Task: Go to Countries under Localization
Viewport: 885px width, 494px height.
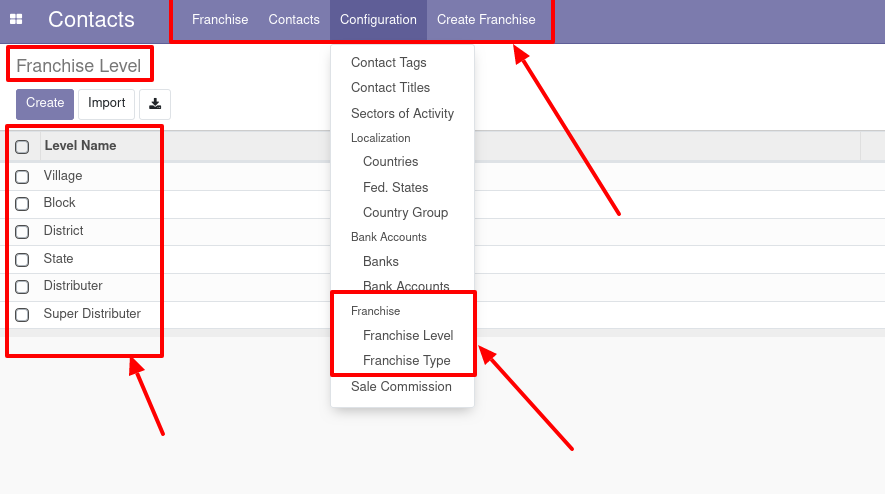Action: [x=390, y=161]
